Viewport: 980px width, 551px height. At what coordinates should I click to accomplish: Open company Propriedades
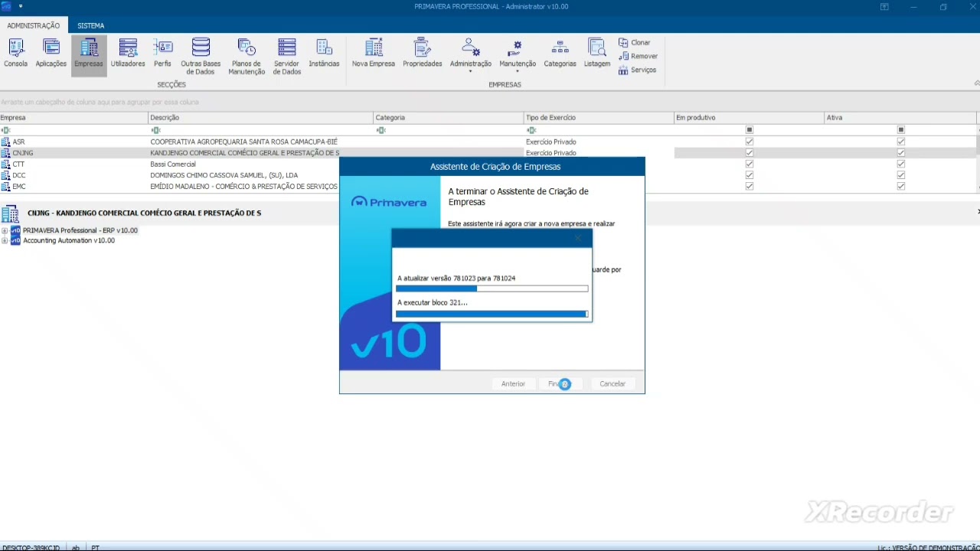click(423, 54)
